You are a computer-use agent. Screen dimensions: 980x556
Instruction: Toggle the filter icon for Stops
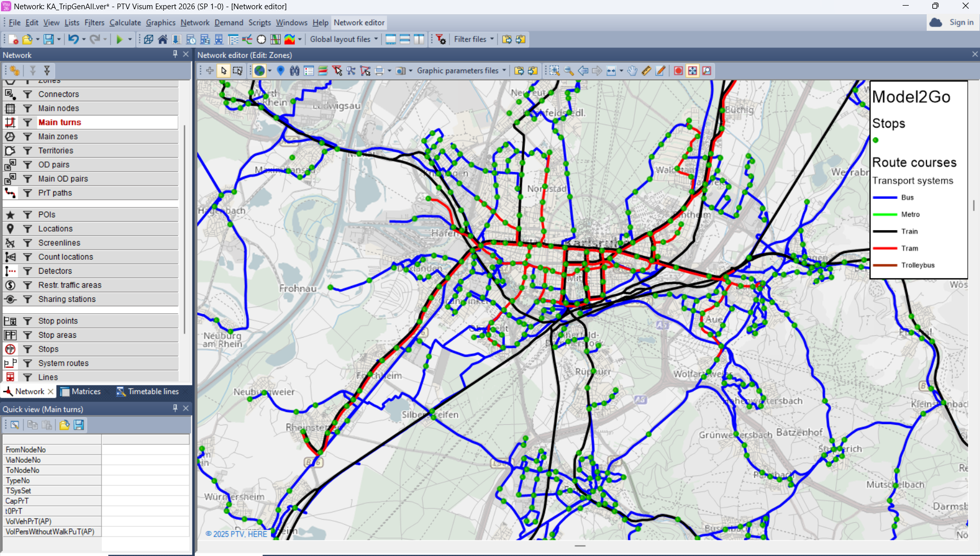click(x=28, y=349)
